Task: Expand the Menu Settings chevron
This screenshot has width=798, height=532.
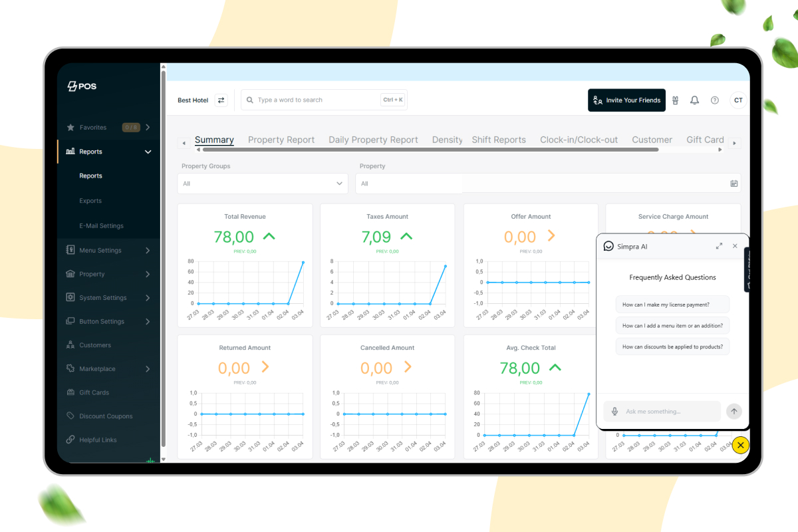Action: (148, 251)
